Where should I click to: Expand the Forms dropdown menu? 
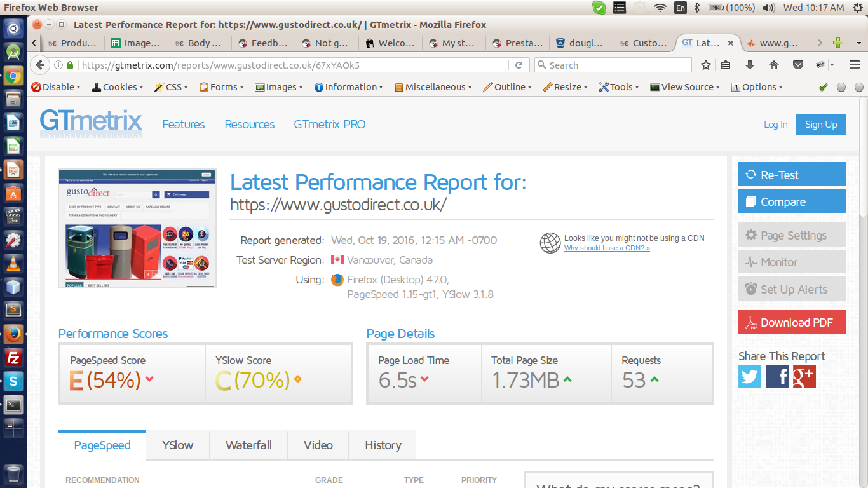point(221,87)
